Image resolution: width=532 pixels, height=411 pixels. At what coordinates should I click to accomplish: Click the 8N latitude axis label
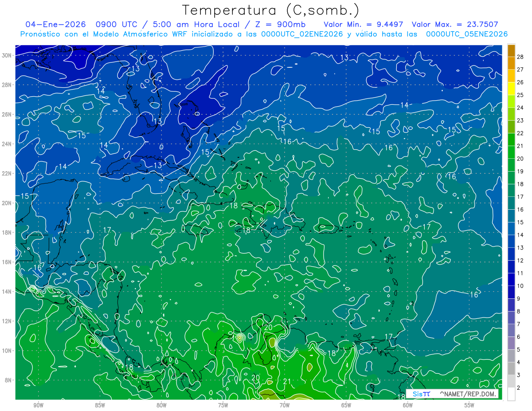click(8, 380)
